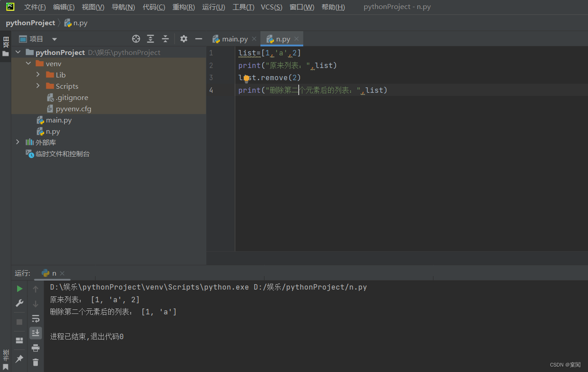Click the stop process square icon
Viewport: 588px width, 372px height.
pos(19,322)
